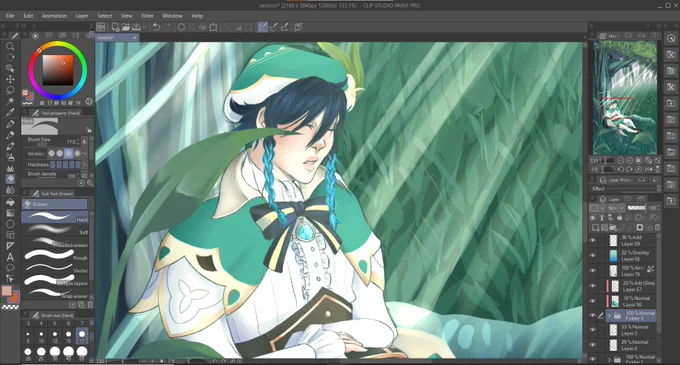
Task: Click the Clear loading-circle icon in command bar
Action: 181,27
